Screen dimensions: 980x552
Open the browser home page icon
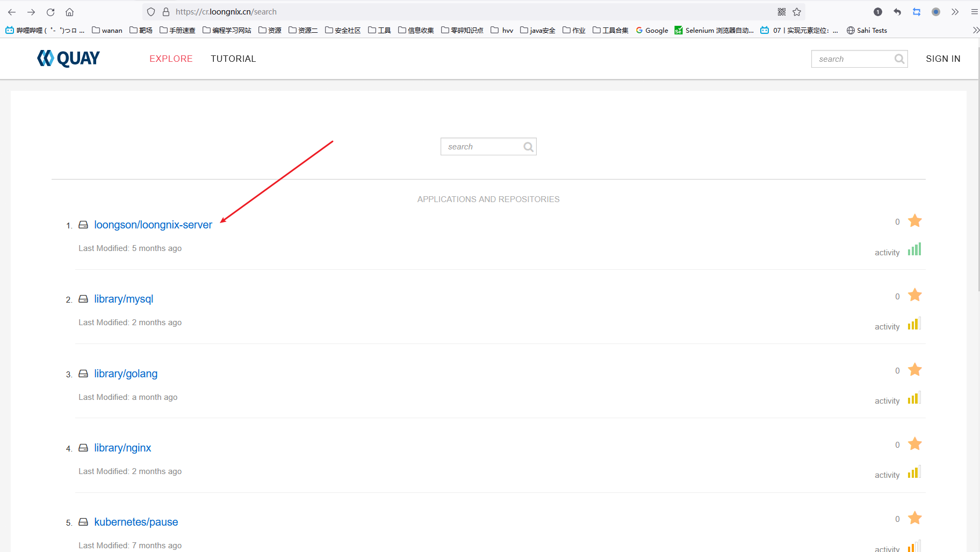click(69, 12)
